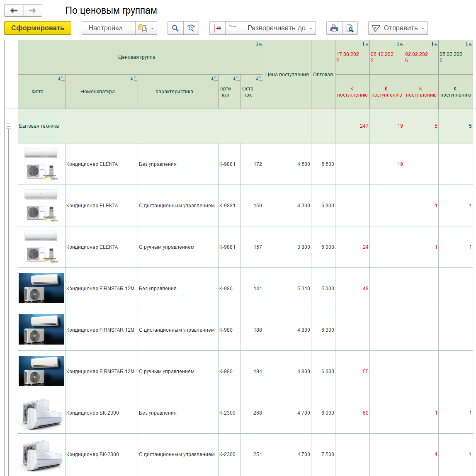Sort by the Фото column sort icon

61,79
